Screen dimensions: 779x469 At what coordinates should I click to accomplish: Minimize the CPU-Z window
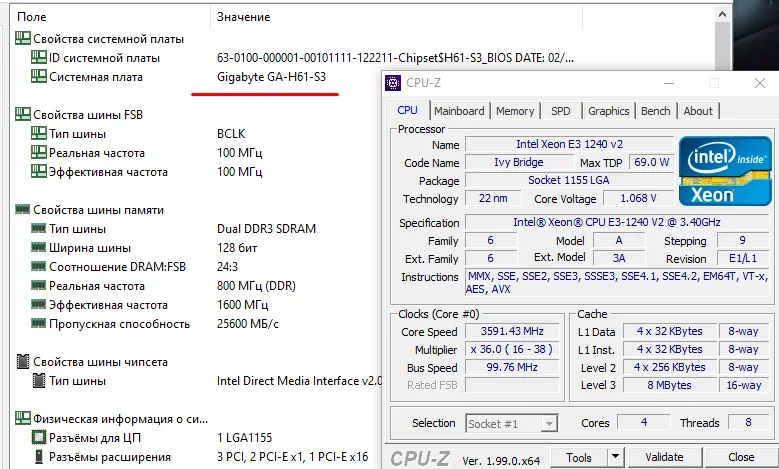pyautogui.click(x=669, y=83)
